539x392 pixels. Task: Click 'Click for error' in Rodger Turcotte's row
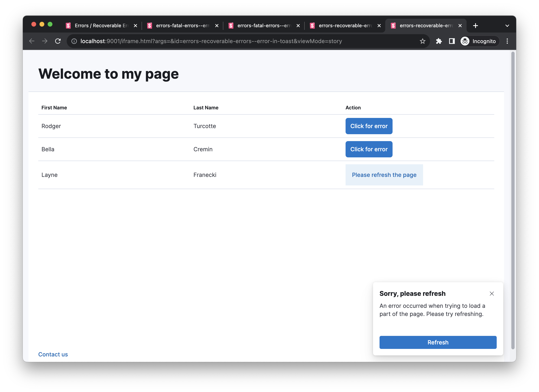pyautogui.click(x=369, y=126)
